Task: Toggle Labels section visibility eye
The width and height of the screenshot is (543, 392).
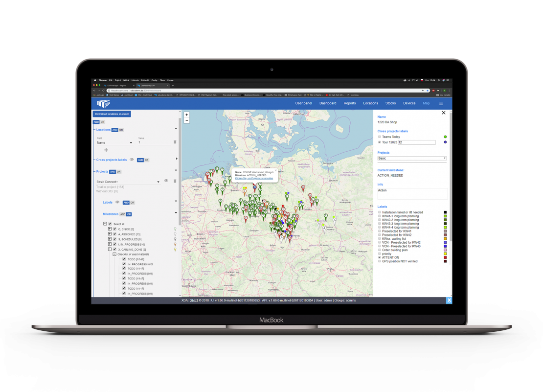Action: 117,202
